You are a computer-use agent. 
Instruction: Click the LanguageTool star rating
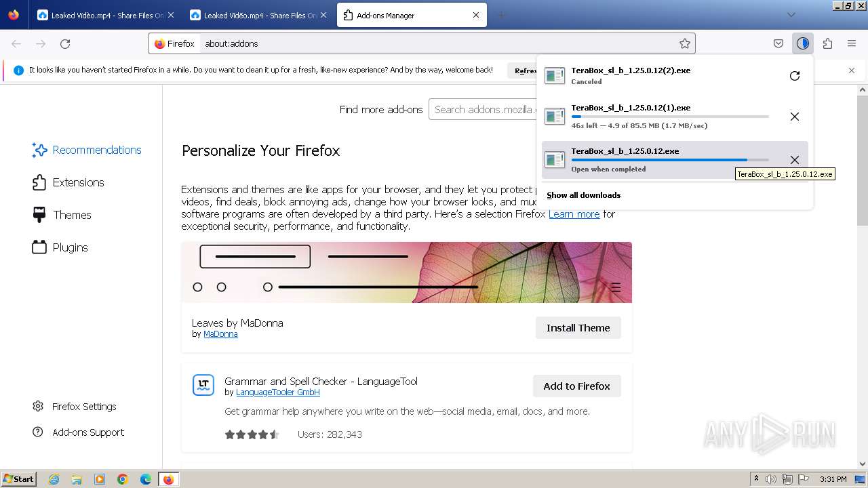(x=252, y=434)
